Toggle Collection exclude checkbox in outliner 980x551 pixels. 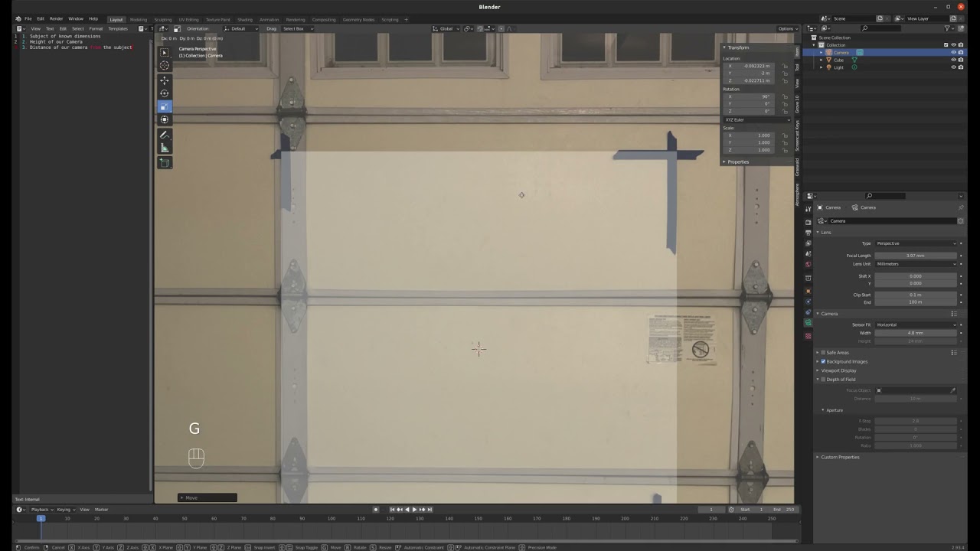click(946, 45)
